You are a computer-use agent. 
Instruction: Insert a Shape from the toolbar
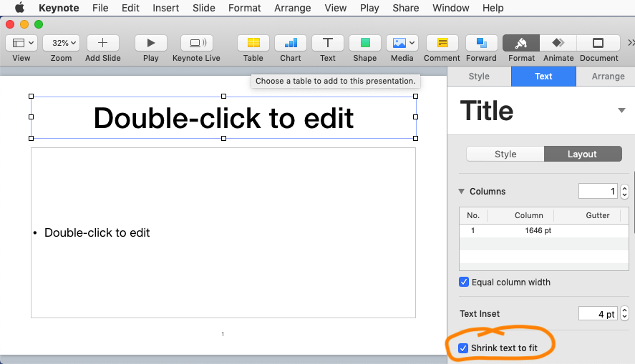(365, 43)
